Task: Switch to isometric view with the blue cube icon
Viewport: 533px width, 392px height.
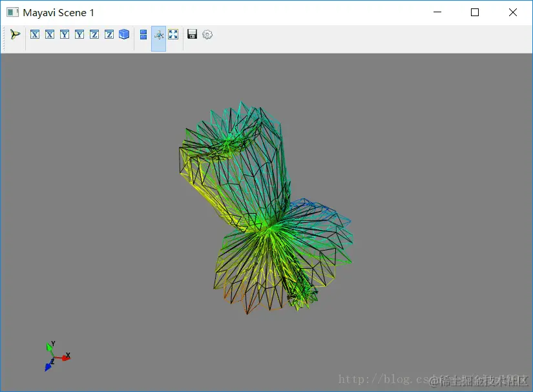Action: [x=124, y=34]
